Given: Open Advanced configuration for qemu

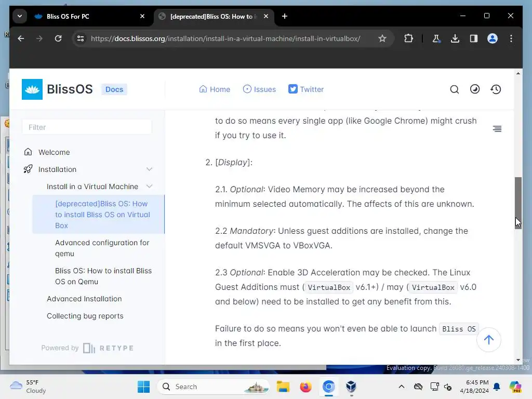Looking at the screenshot, I should tap(102, 248).
